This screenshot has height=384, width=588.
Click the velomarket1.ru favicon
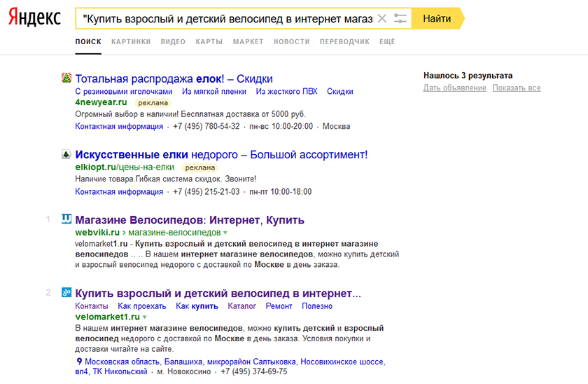66,292
